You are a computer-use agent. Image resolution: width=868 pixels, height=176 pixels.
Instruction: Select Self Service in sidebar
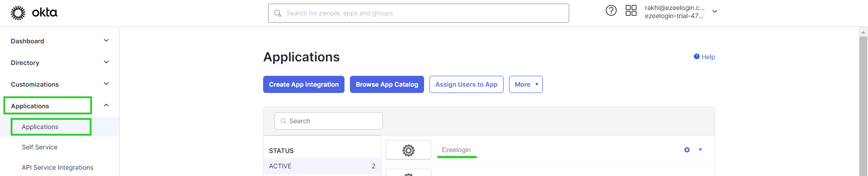pos(39,147)
